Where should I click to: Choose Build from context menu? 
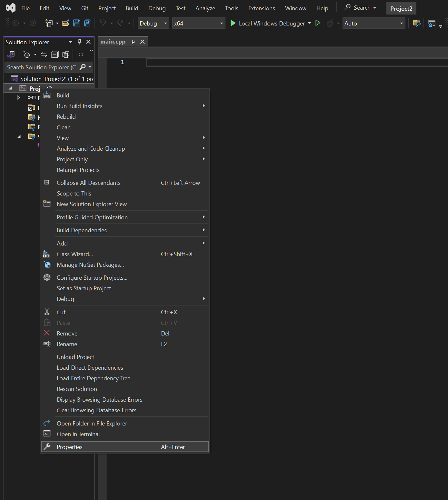click(124, 95)
